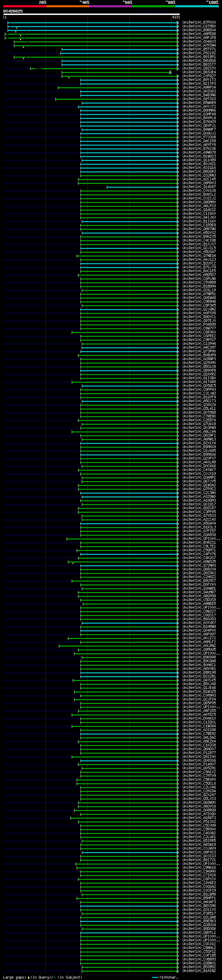Select the UniRef100_A9TXG3 label
Image resolution: width=222 pixels, height=980 pixels.
tap(199, 99)
